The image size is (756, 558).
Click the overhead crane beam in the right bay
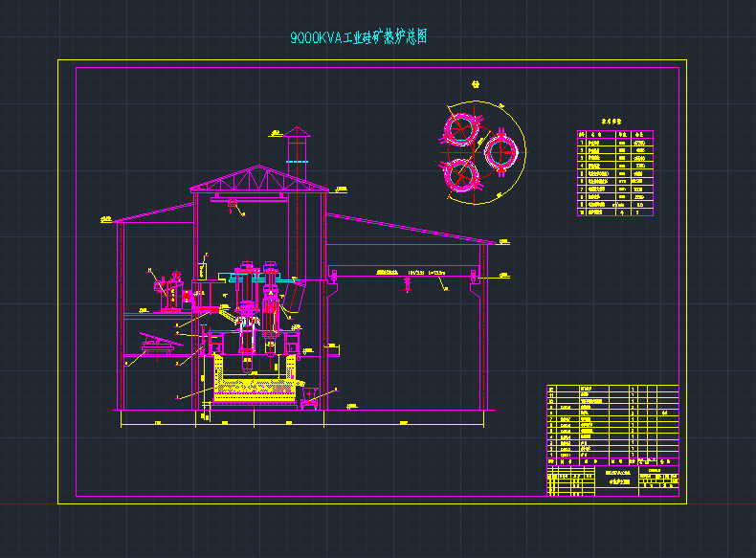[402, 276]
